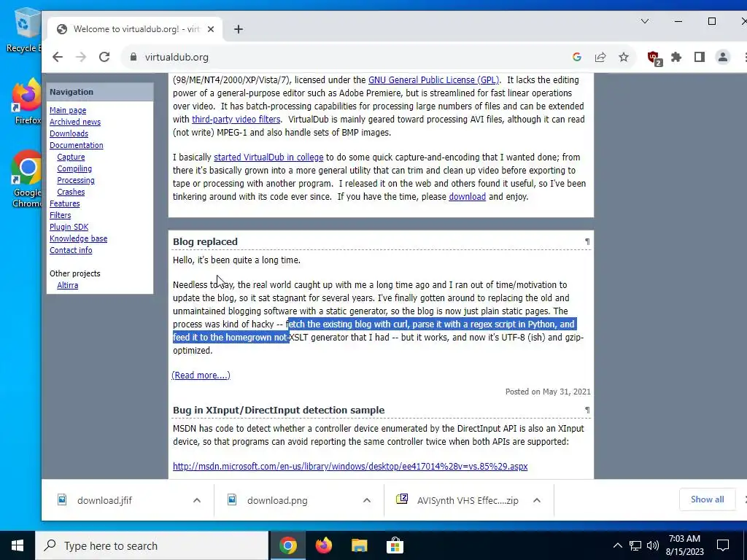
Task: Go back with the browser back arrow
Action: click(x=58, y=57)
